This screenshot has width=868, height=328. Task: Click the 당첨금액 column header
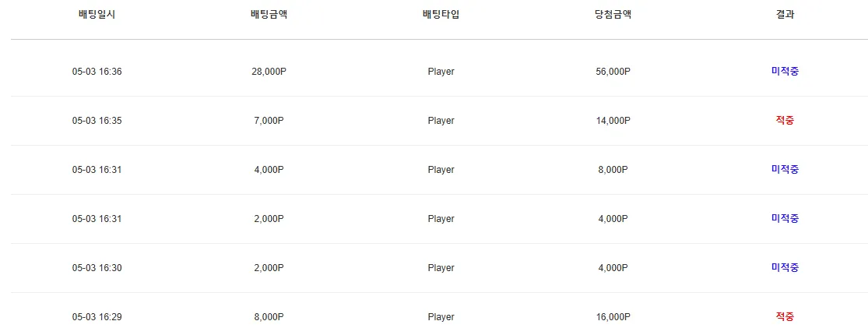pyautogui.click(x=613, y=15)
